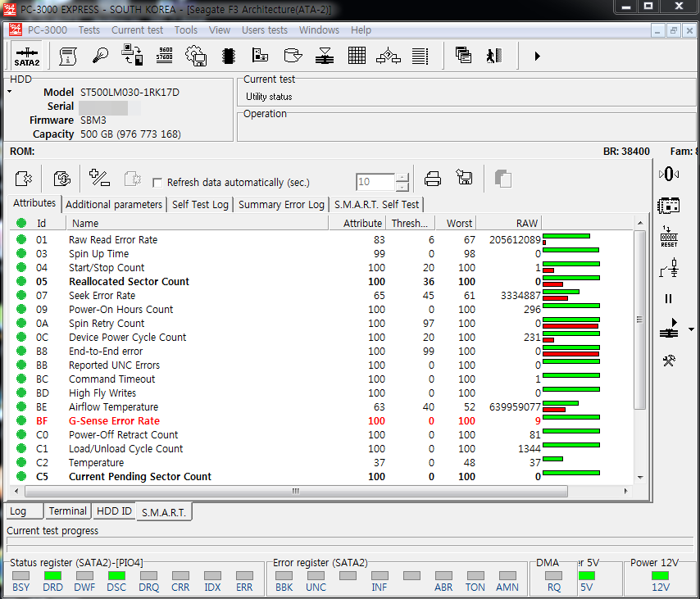Screen dimensions: 700x599
Task: Open the View menu
Action: 220,29
